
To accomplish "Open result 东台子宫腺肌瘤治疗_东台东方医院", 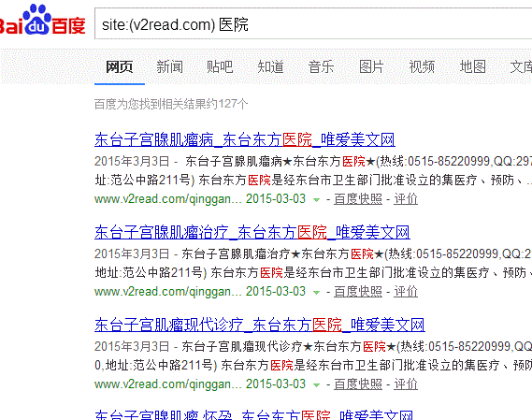I will tap(252, 232).
